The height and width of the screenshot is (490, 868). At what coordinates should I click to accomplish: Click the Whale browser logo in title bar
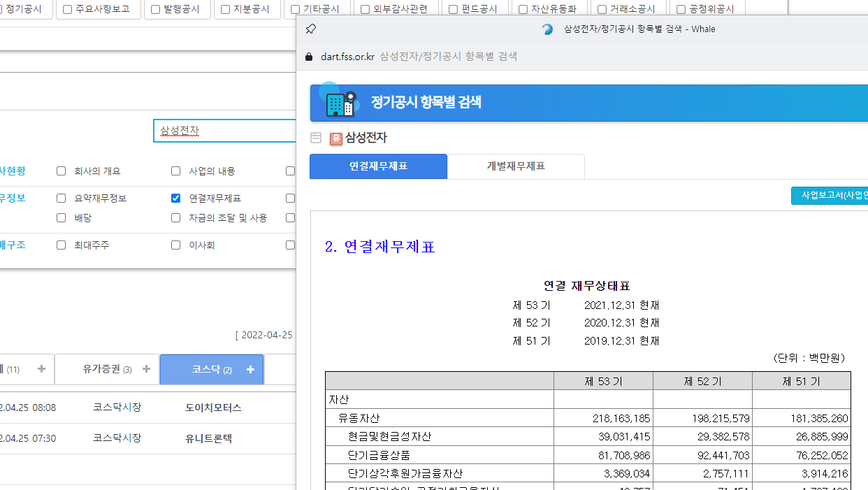(x=547, y=29)
